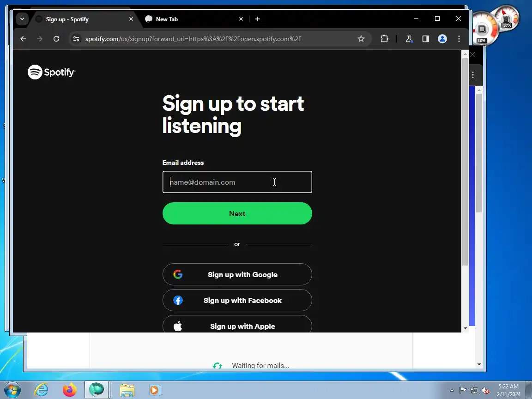Click scrollbar thumb in background window

pos(479,153)
